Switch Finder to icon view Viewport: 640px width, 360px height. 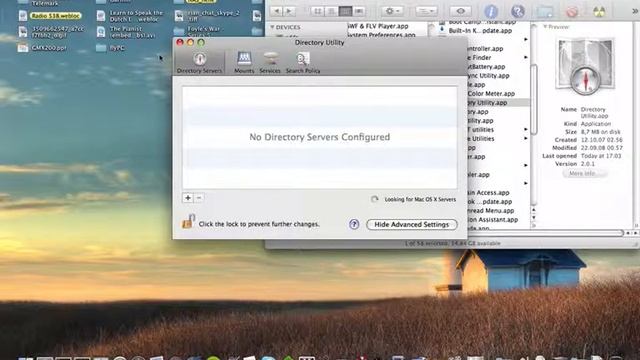pyautogui.click(x=318, y=11)
